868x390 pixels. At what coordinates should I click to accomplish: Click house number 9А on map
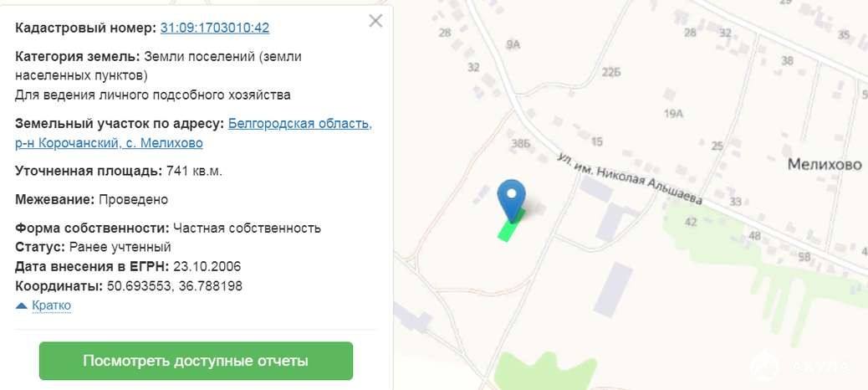click(513, 45)
